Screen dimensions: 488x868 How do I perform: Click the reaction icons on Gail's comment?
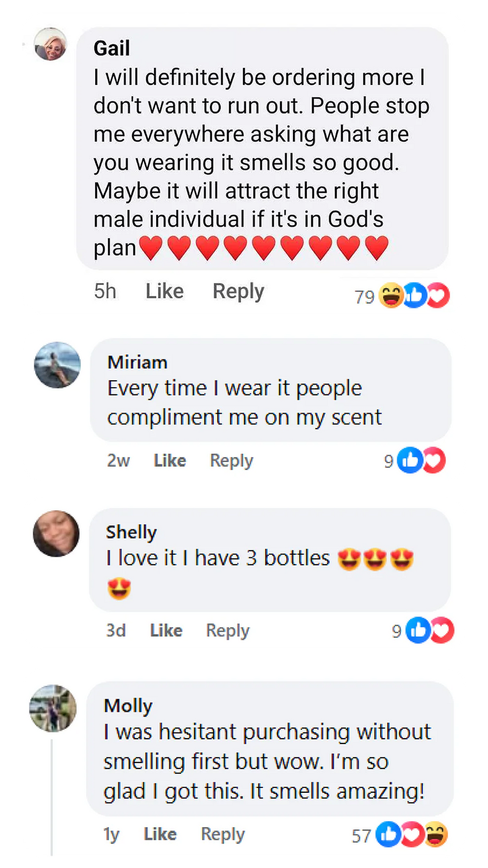pos(414,297)
